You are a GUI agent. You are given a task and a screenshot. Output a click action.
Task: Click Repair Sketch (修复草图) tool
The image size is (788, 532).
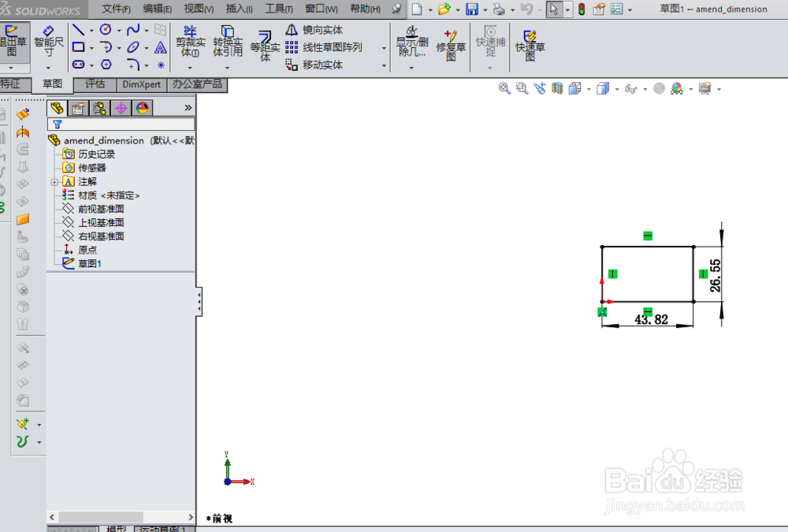coord(451,45)
